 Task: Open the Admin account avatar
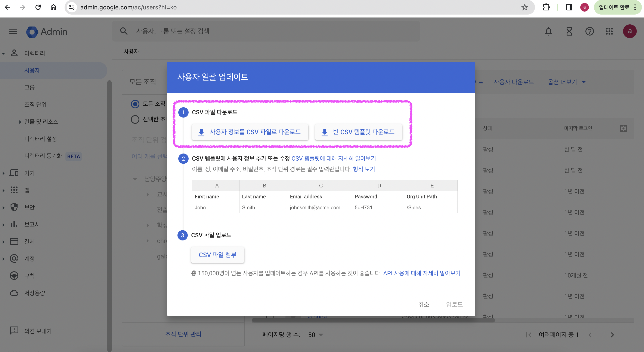(630, 31)
